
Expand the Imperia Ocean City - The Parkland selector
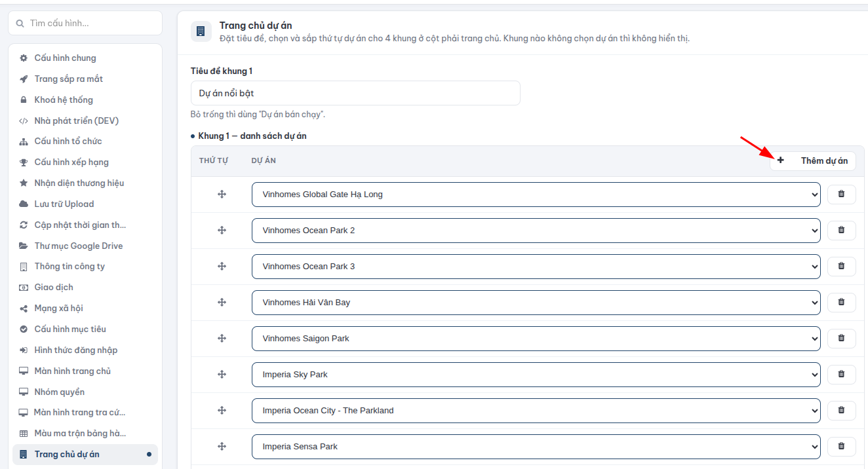[536, 411]
